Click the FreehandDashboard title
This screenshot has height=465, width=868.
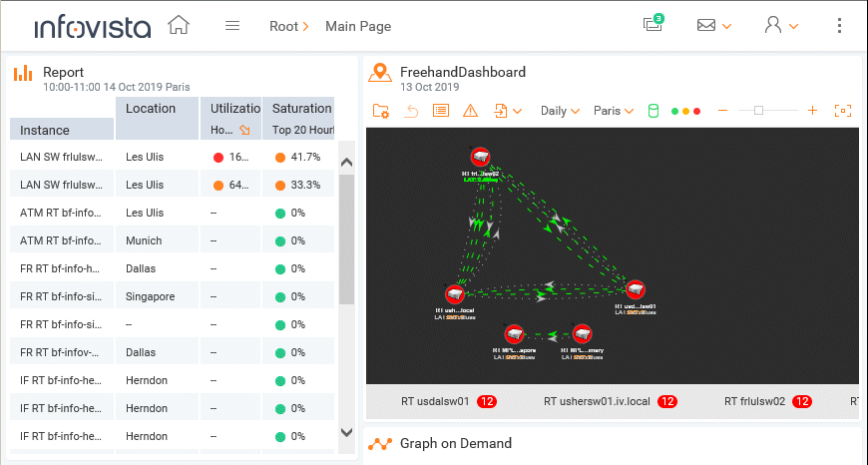pyautogui.click(x=463, y=72)
